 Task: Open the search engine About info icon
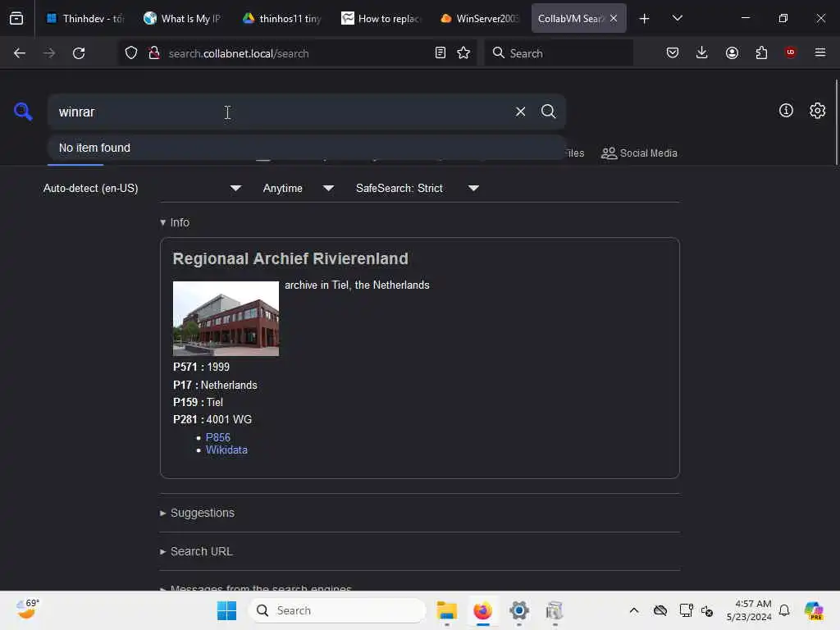pos(786,111)
